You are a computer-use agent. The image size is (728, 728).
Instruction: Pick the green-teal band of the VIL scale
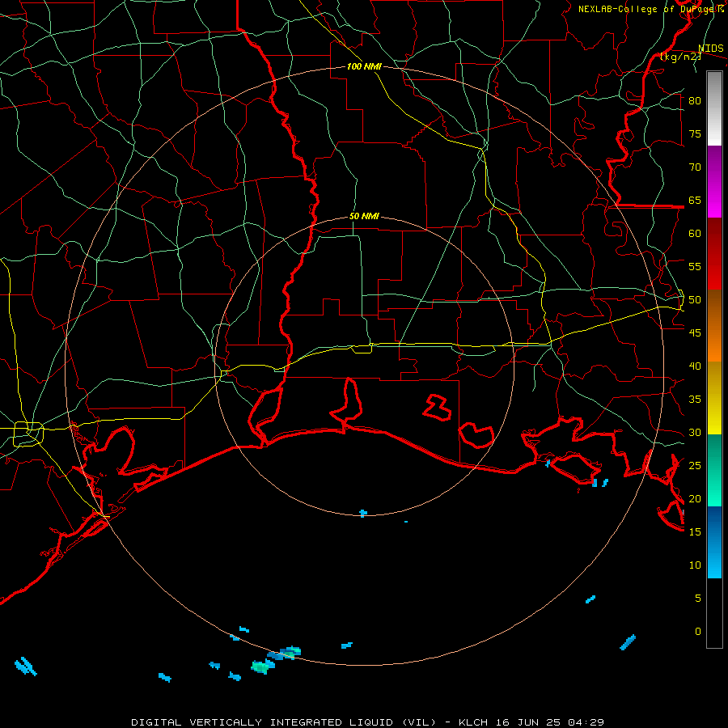(714, 470)
